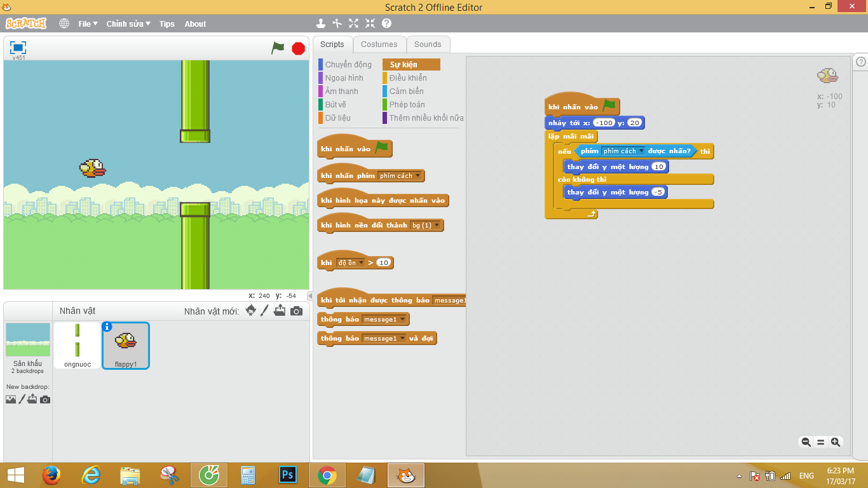Switch to the Costumes tab
This screenshot has width=868, height=488.
(x=379, y=44)
